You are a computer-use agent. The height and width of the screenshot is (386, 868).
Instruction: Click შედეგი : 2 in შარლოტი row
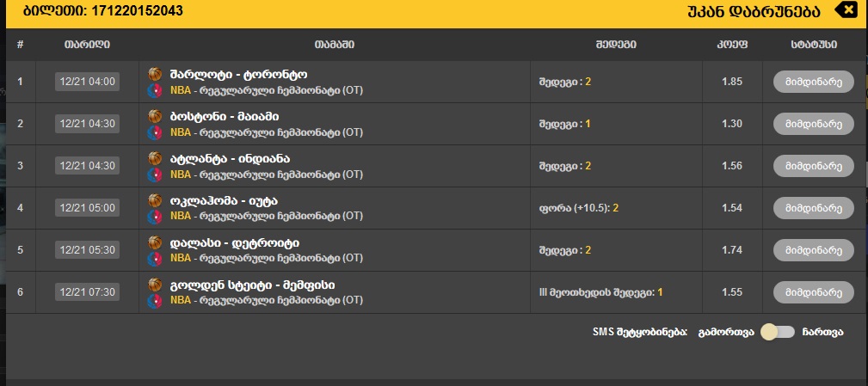coord(564,82)
